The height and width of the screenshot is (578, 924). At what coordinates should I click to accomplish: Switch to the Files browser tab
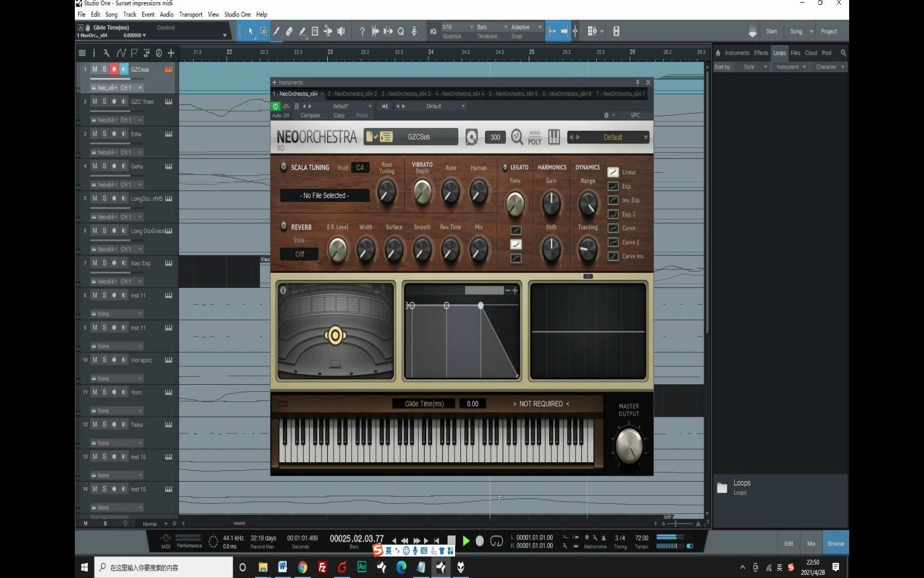click(x=796, y=53)
